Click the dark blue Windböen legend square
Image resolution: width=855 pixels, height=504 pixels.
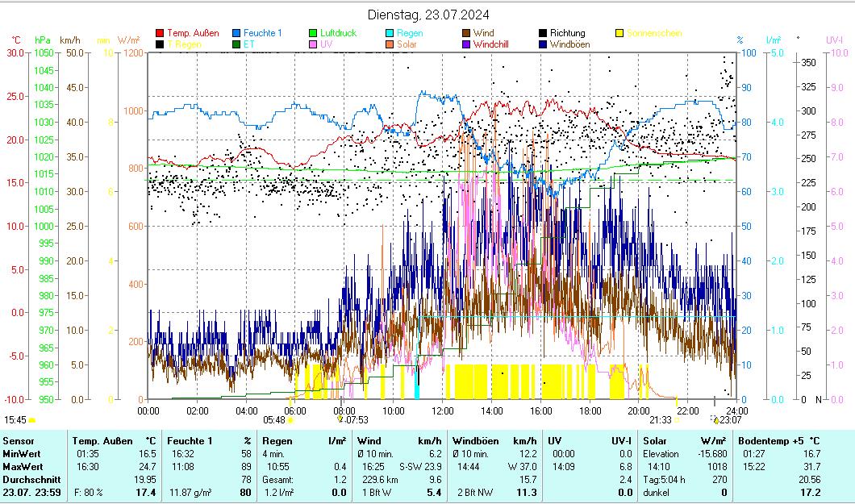pyautogui.click(x=544, y=44)
